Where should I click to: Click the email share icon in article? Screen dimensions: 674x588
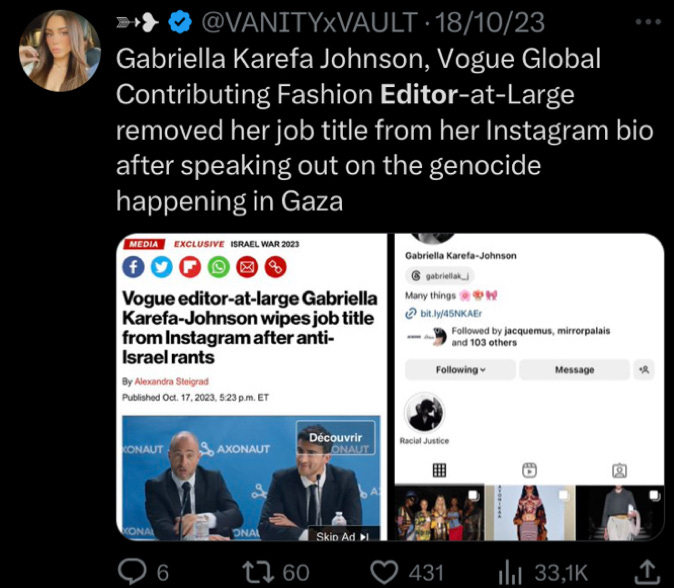click(x=247, y=267)
